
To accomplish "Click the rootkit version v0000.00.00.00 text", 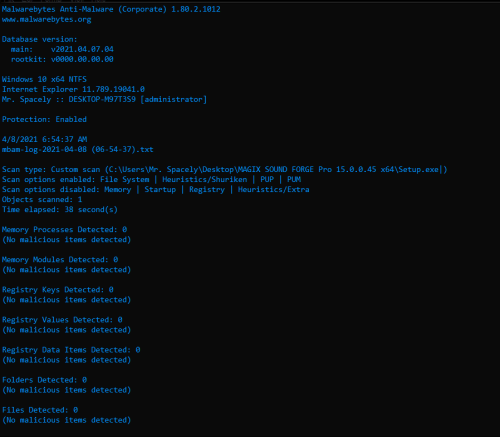I will pyautogui.click(x=82, y=59).
